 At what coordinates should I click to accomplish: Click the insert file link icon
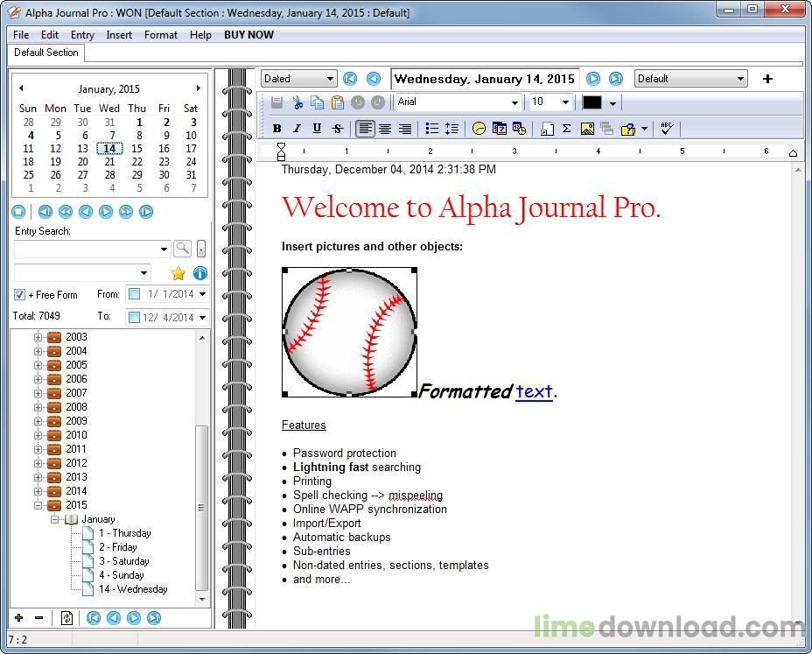click(547, 129)
